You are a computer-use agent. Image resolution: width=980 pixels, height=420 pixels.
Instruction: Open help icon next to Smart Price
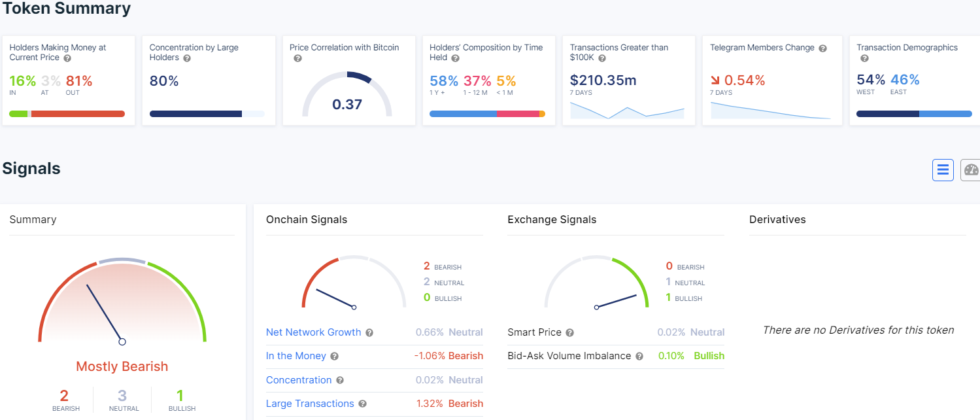pos(569,333)
